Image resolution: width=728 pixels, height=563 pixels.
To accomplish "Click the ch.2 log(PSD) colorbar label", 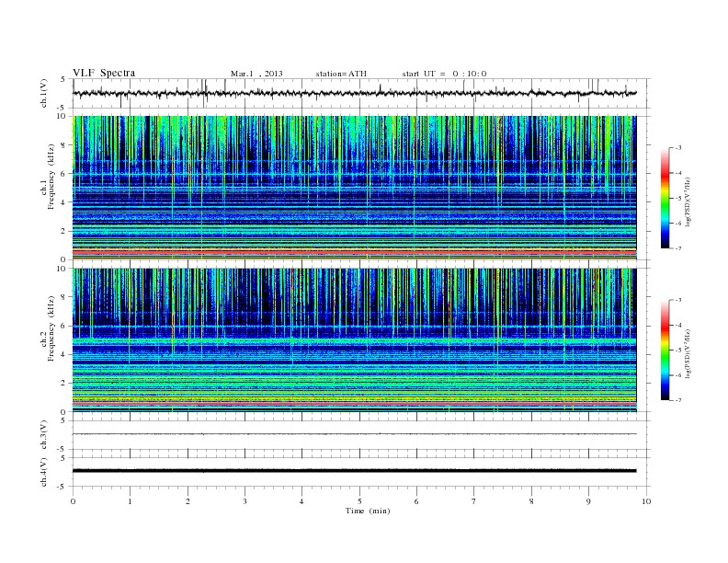I will [x=688, y=353].
